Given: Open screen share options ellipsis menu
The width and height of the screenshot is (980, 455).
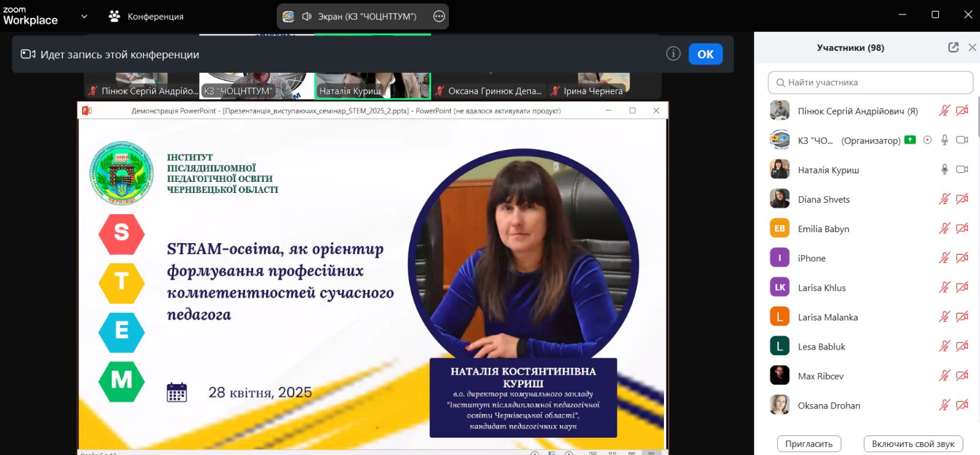Looking at the screenshot, I should pyautogui.click(x=439, y=17).
